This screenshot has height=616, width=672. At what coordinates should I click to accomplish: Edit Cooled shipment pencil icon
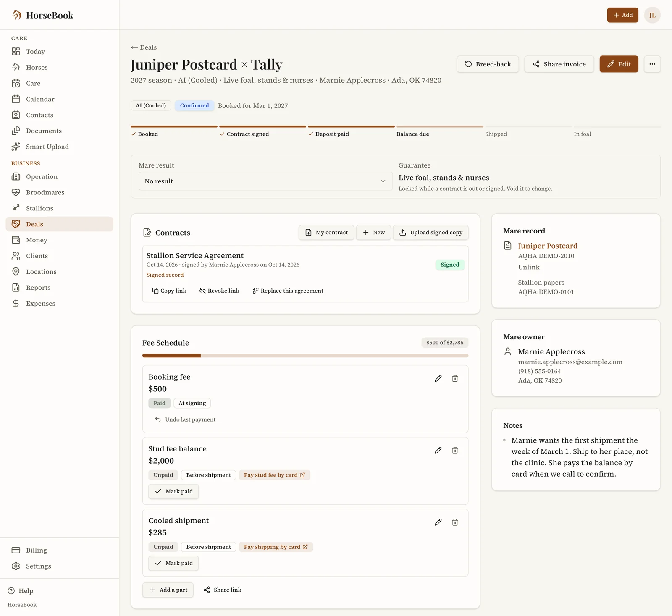tap(438, 522)
